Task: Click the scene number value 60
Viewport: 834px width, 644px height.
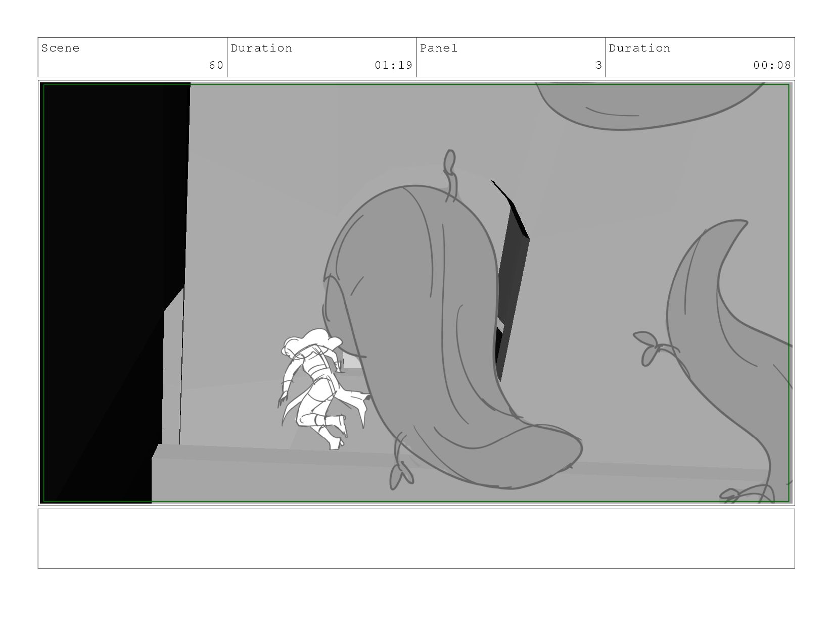Action: 216,65
